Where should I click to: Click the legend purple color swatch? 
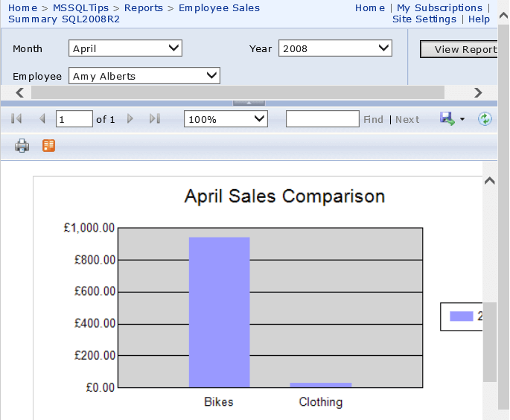tap(461, 316)
